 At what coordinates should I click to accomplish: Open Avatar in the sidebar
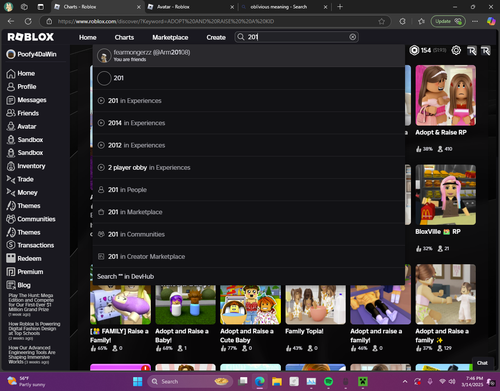tap(21, 126)
